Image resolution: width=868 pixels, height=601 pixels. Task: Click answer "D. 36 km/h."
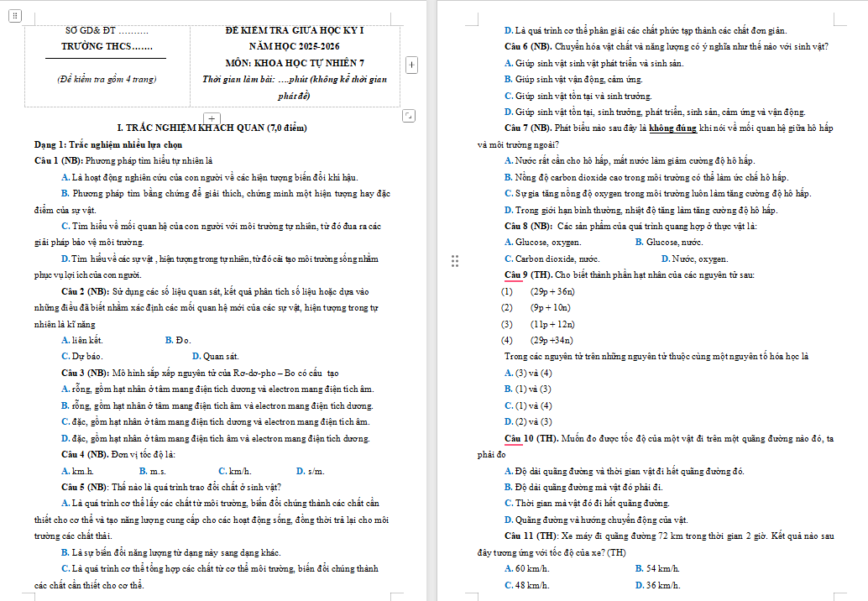tap(657, 585)
